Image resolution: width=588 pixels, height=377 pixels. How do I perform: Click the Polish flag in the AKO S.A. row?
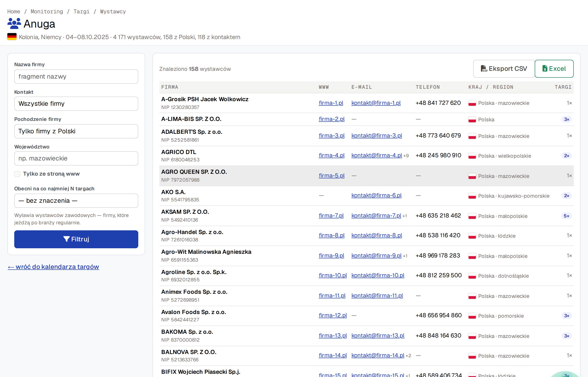tap(472, 196)
